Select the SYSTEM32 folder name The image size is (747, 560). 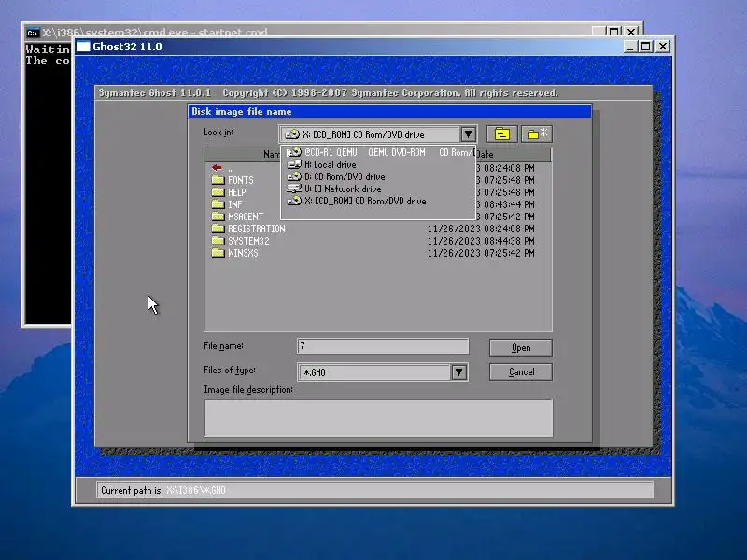248,241
